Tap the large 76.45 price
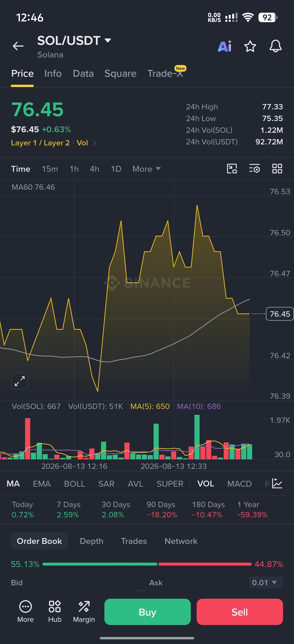This screenshot has width=294, height=644. click(37, 110)
